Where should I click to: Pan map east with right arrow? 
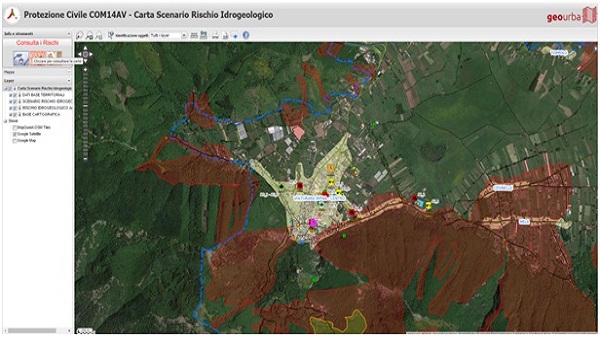point(91,54)
